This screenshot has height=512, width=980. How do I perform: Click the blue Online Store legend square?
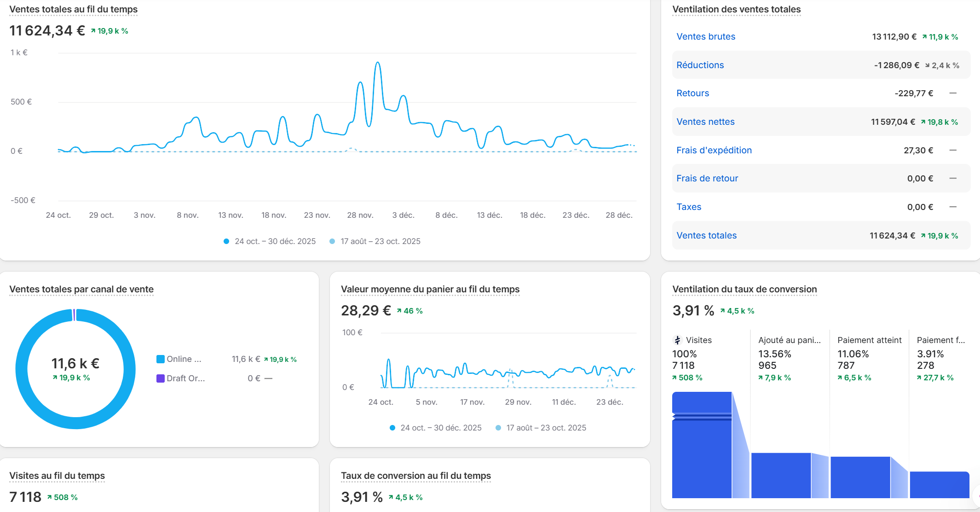coord(161,359)
